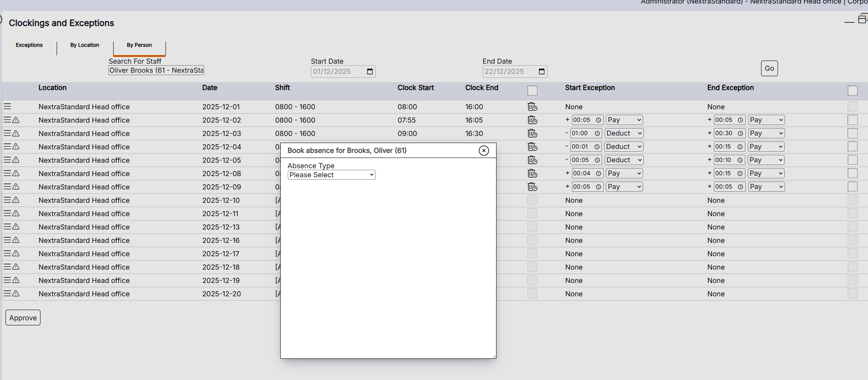Screen dimensions: 868x380
Task: Open end exception Pay dropdown for 2025-12-09
Action: [766, 187]
